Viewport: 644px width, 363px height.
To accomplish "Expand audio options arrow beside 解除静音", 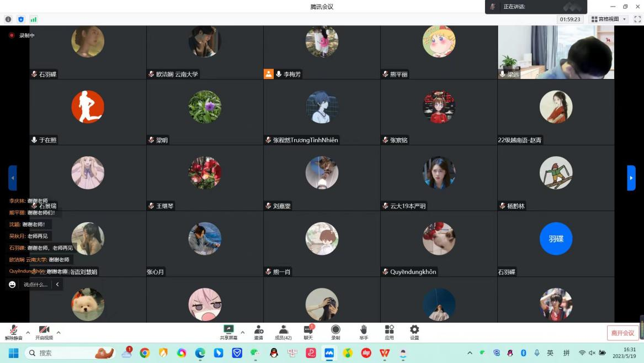I will (x=28, y=333).
